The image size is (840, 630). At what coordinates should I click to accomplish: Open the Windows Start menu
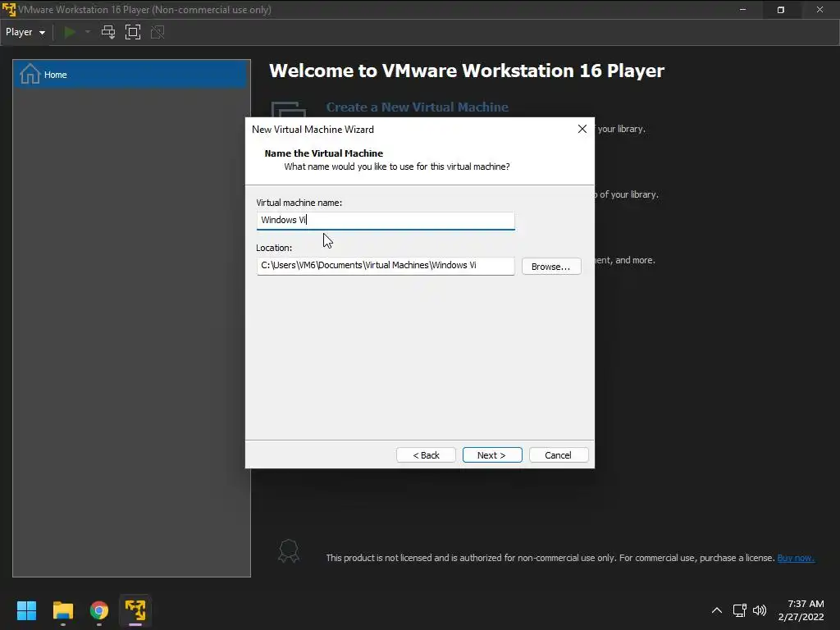click(x=26, y=610)
